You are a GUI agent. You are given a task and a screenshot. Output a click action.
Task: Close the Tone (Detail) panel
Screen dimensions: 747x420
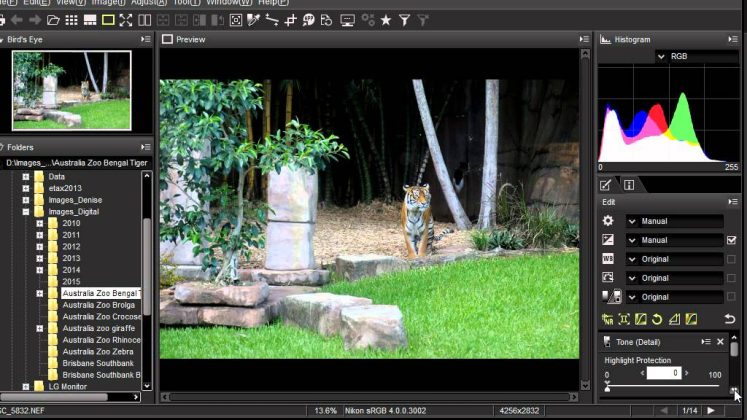coord(720,342)
